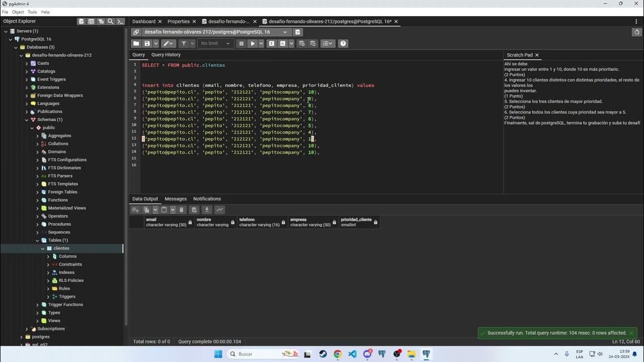
Task: Expand the Columns node under clientes
Action: click(48, 256)
